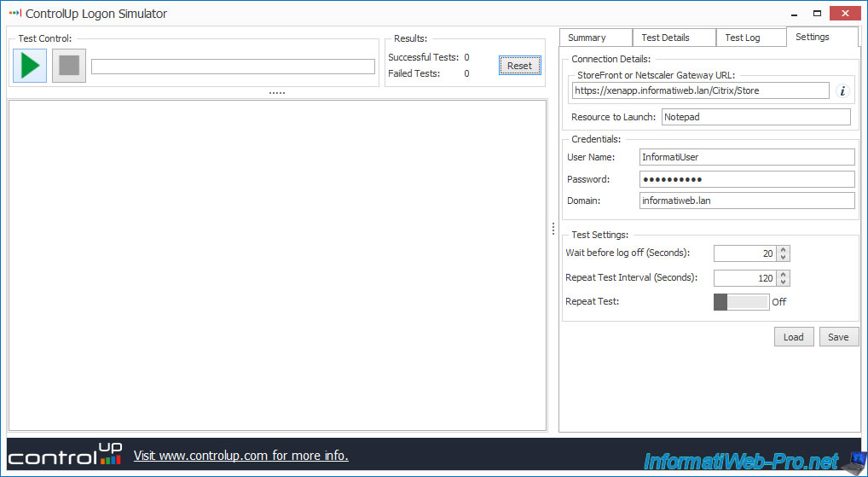Switch to the Summary tab

pos(596,38)
